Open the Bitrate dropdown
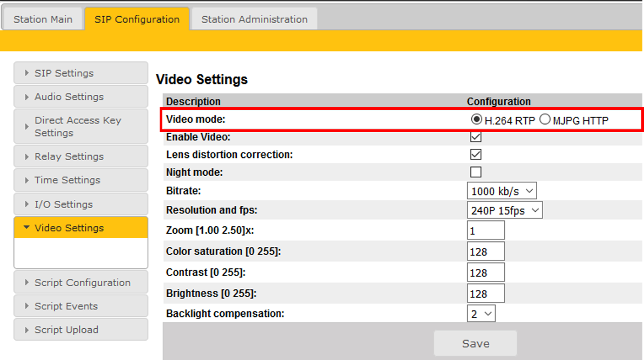Screen dimensions: 644x360 [502, 191]
